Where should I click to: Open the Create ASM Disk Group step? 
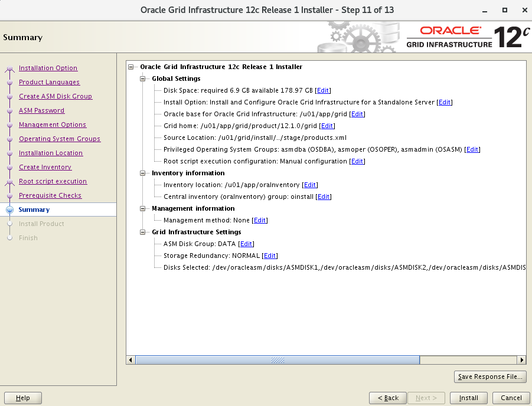click(55, 96)
